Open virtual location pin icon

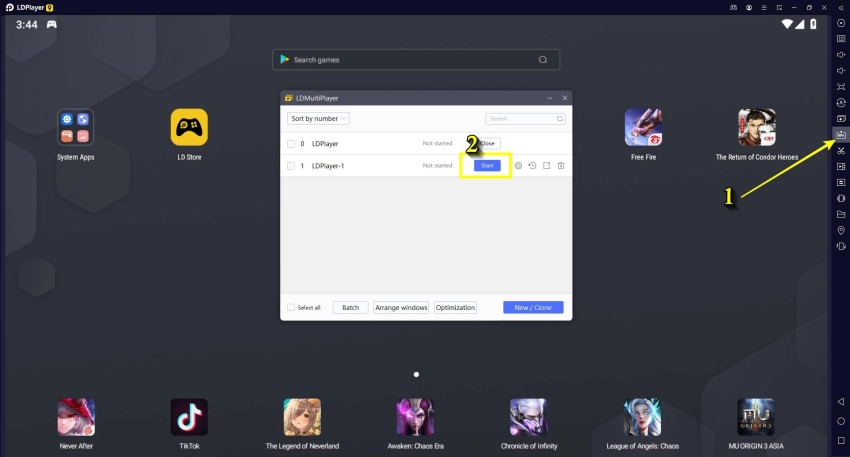tap(841, 230)
